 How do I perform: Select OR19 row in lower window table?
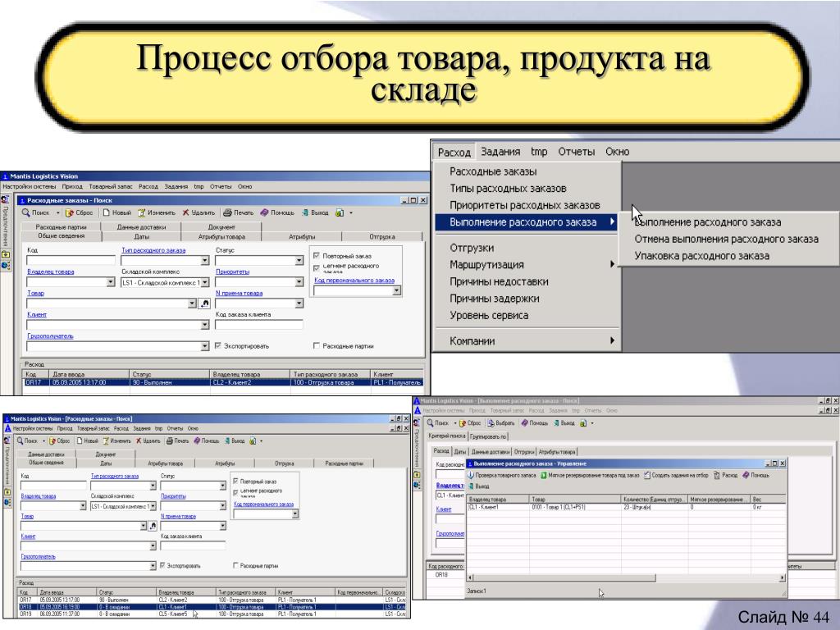[x=212, y=614]
